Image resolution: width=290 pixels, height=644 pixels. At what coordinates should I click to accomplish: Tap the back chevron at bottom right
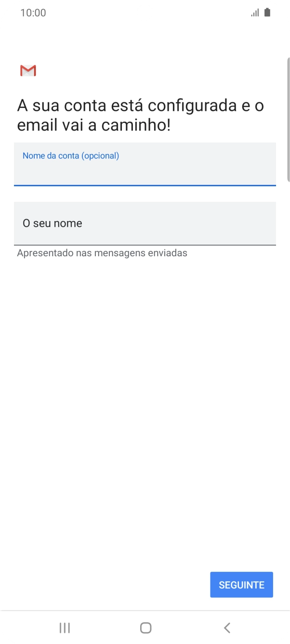click(226, 628)
